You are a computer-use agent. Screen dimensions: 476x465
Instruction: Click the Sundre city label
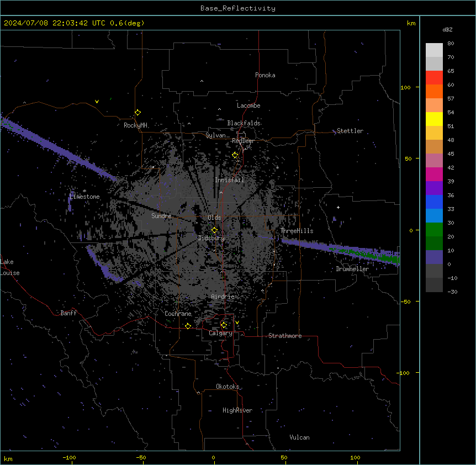click(x=161, y=216)
